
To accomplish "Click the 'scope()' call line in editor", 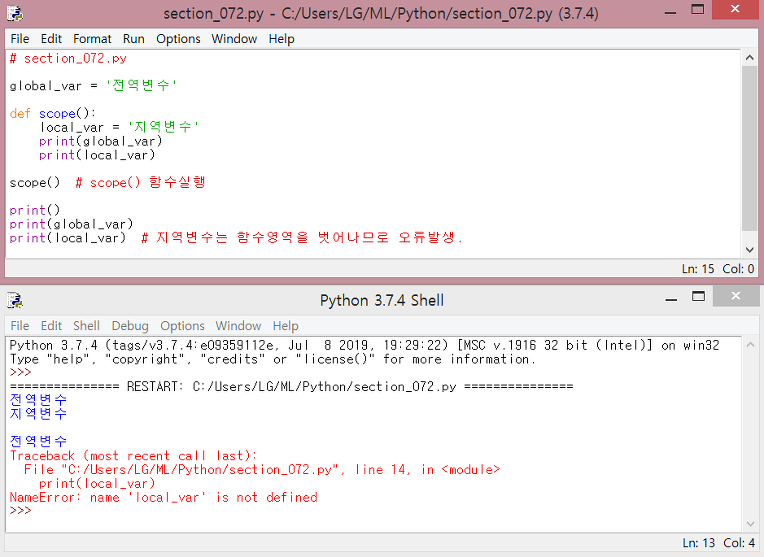I will [107, 183].
